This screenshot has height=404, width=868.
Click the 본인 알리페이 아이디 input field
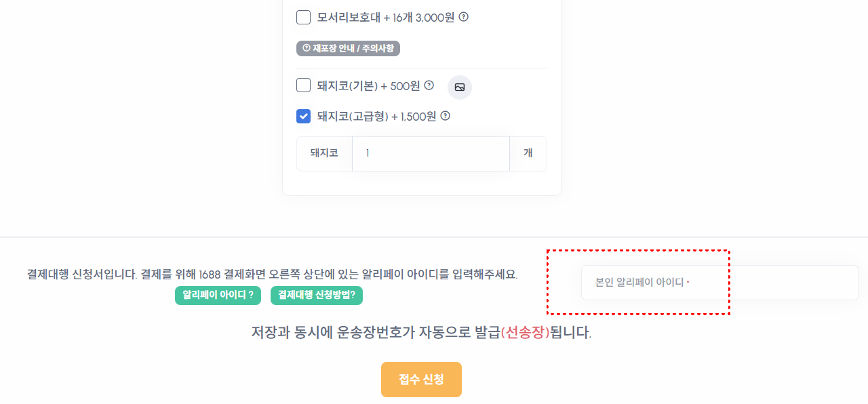pyautogui.click(x=719, y=283)
